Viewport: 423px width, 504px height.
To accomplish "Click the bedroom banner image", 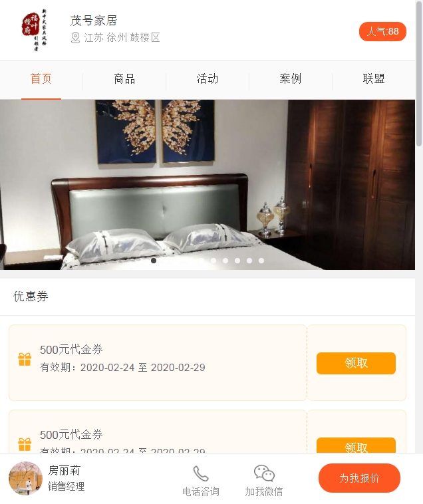I will click(x=208, y=180).
